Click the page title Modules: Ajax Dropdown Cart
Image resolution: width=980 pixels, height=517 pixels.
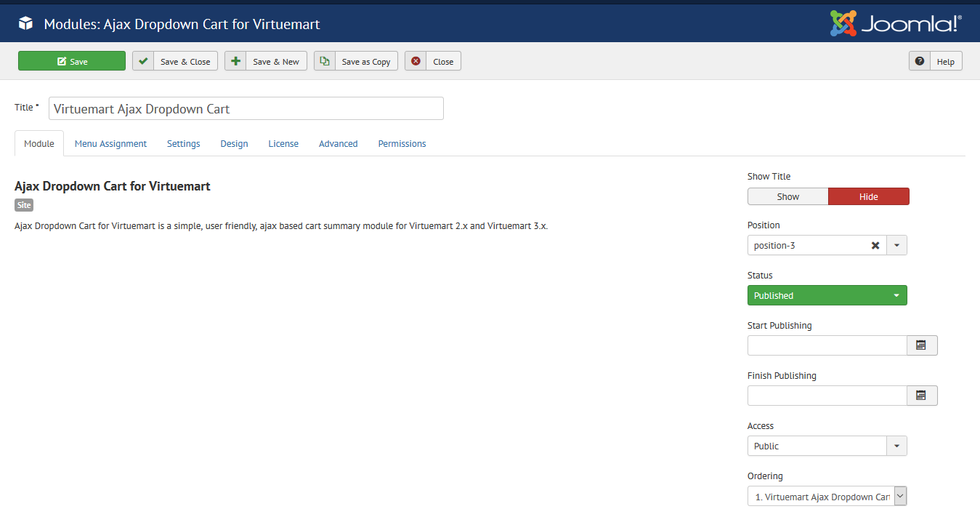(182, 24)
